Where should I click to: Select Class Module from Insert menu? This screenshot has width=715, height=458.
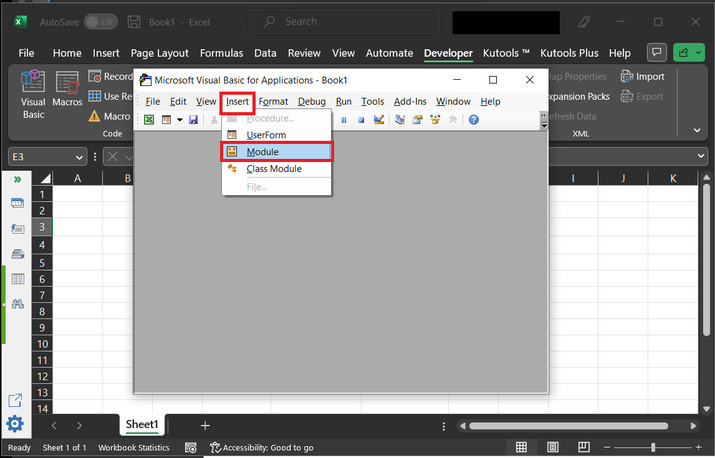coord(276,169)
